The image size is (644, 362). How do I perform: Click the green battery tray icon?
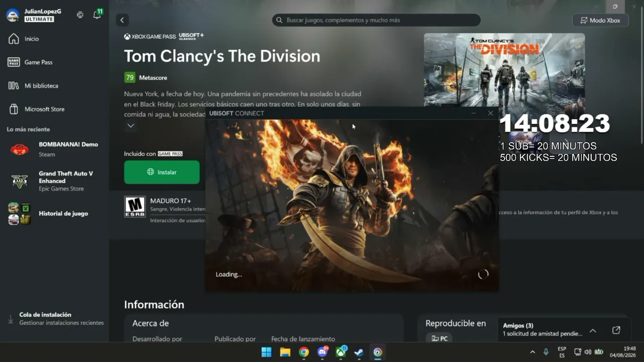tap(599, 352)
